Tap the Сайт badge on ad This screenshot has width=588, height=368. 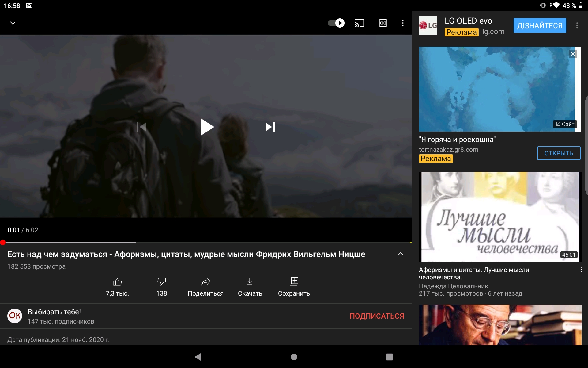click(x=565, y=124)
